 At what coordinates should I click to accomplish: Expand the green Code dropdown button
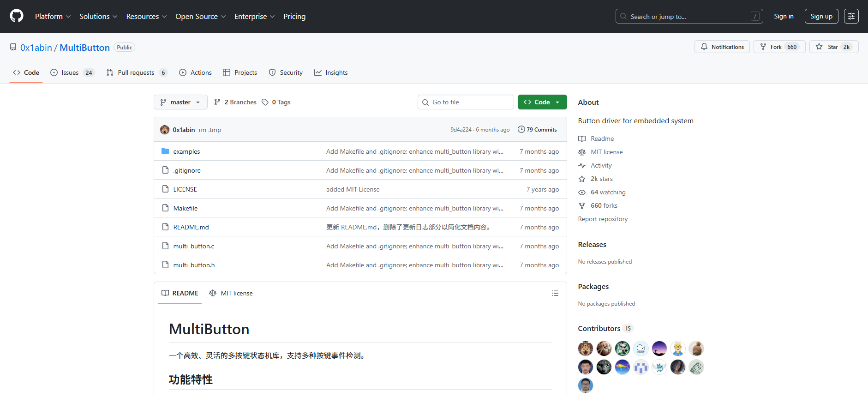[542, 102]
